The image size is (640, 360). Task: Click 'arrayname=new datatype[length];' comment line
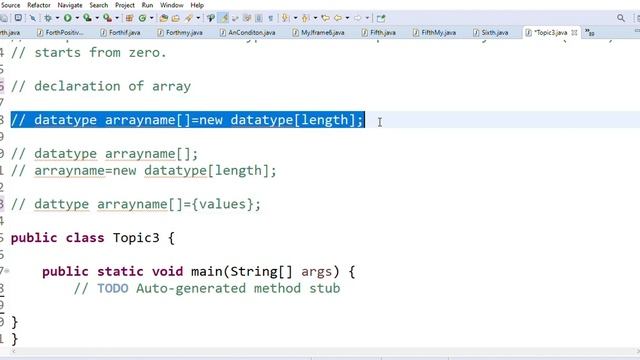click(144, 171)
